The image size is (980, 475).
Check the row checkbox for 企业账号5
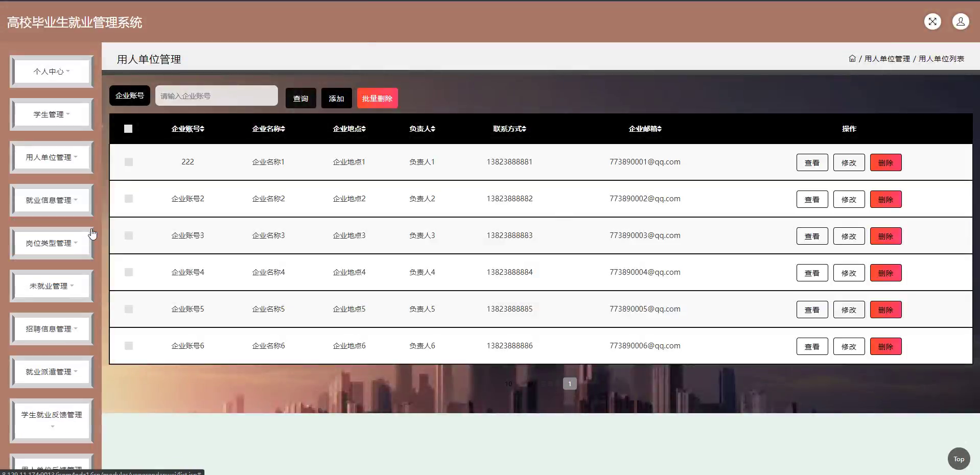(x=129, y=309)
